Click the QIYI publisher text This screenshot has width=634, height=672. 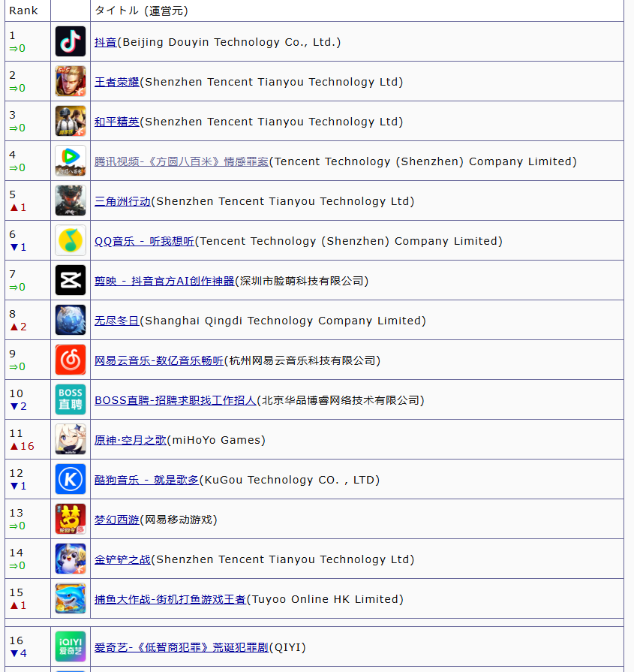coord(287,647)
